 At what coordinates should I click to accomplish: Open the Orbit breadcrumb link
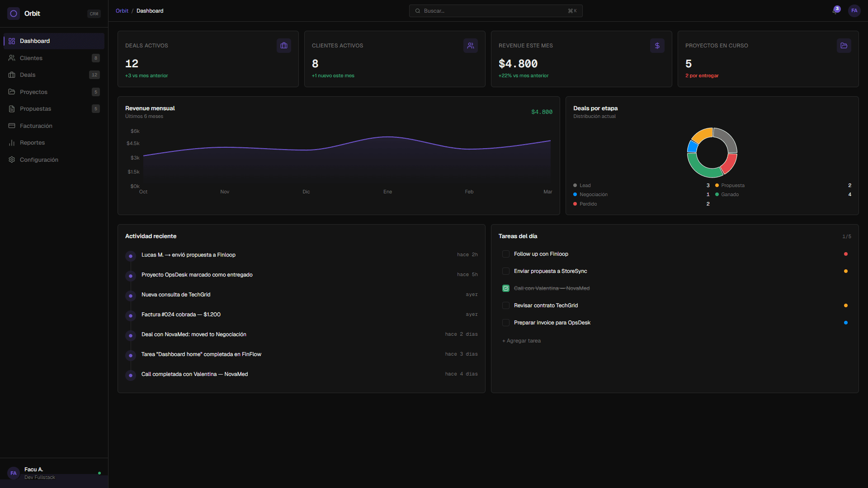[x=122, y=10]
